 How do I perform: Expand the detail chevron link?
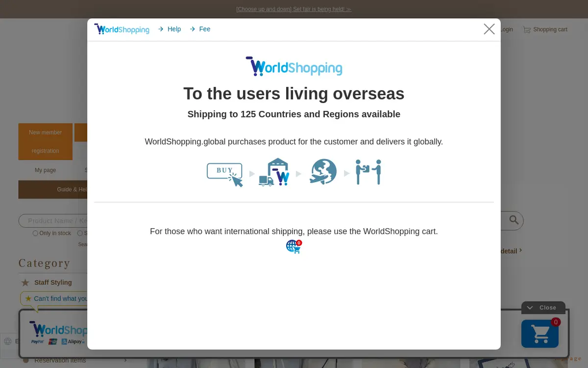[512, 251]
